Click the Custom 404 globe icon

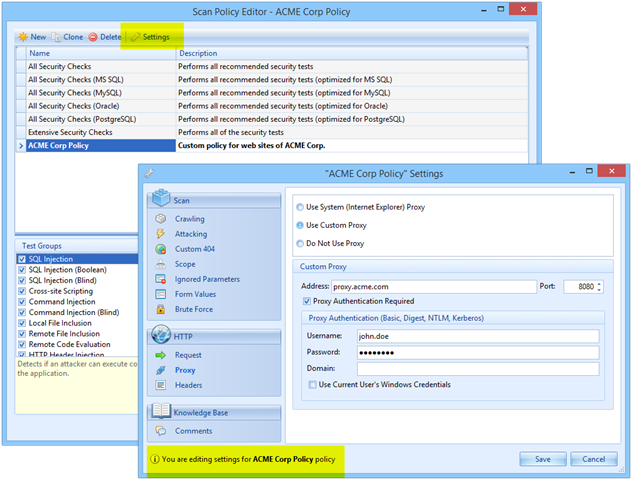pyautogui.click(x=161, y=249)
